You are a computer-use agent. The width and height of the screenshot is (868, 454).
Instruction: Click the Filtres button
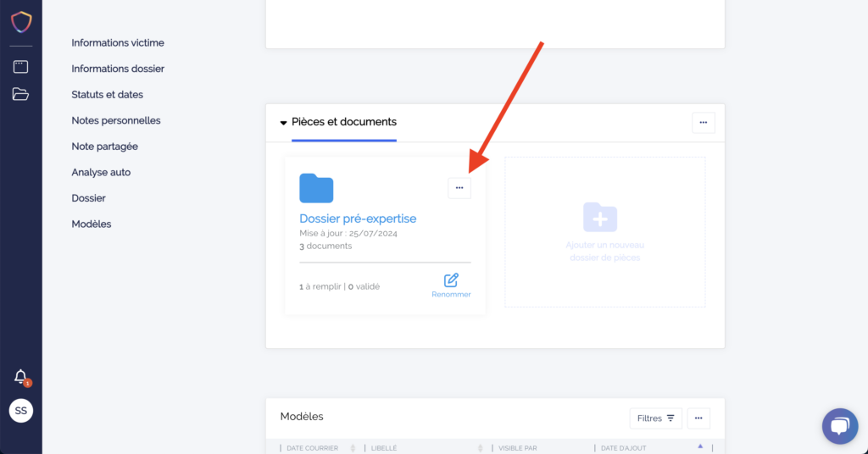(x=655, y=418)
